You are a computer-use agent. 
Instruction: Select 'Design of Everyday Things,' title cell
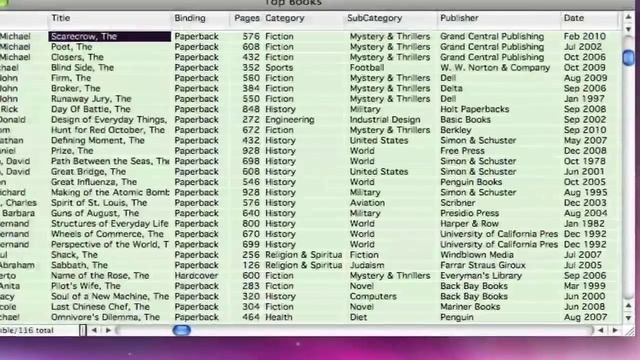[109, 120]
